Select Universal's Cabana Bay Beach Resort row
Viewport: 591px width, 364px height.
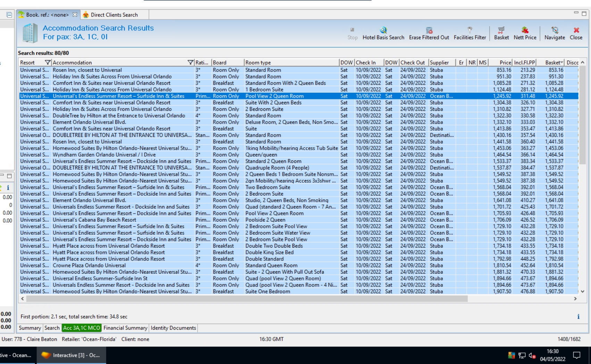tap(299, 220)
